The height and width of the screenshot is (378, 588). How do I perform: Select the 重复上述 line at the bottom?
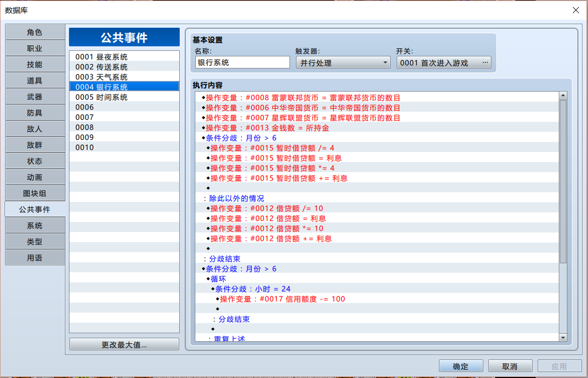tap(377, 338)
